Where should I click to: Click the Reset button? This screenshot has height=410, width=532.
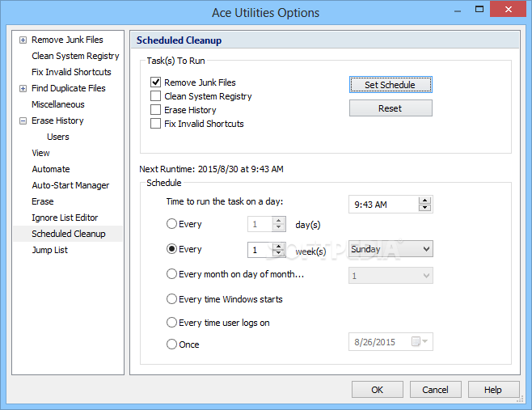[x=391, y=108]
